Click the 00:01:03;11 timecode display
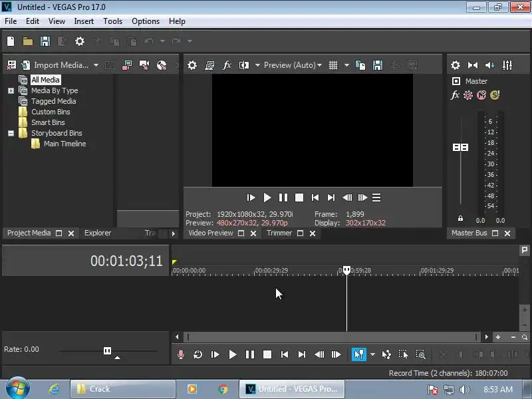 [126, 261]
